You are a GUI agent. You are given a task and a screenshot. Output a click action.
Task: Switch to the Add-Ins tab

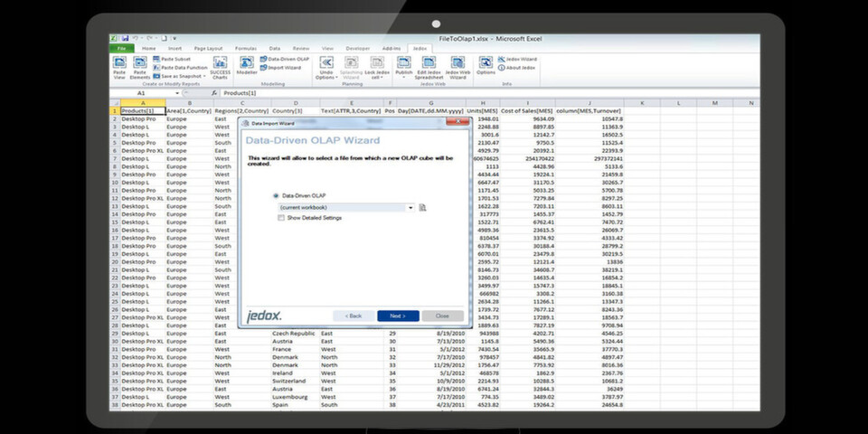392,48
